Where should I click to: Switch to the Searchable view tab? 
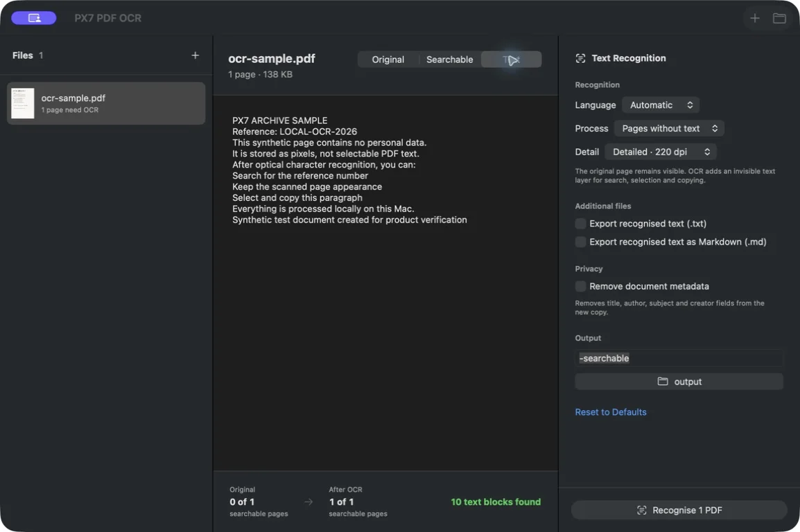[x=449, y=60]
